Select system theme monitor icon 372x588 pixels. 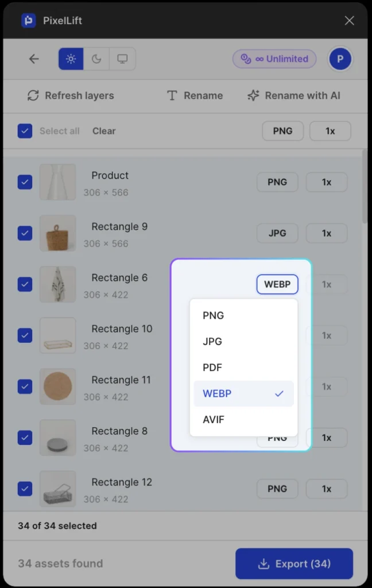click(x=122, y=59)
